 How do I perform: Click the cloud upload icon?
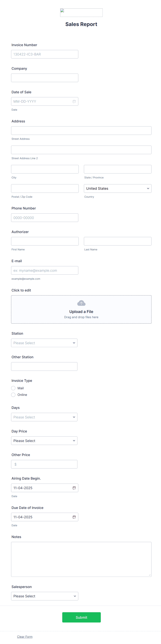(x=81, y=303)
